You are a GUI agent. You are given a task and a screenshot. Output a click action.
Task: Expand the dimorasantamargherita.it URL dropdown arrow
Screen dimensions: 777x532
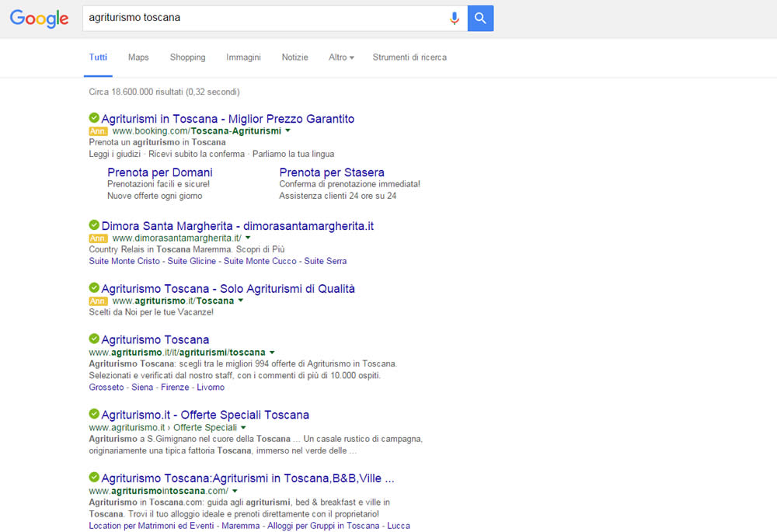[248, 238]
